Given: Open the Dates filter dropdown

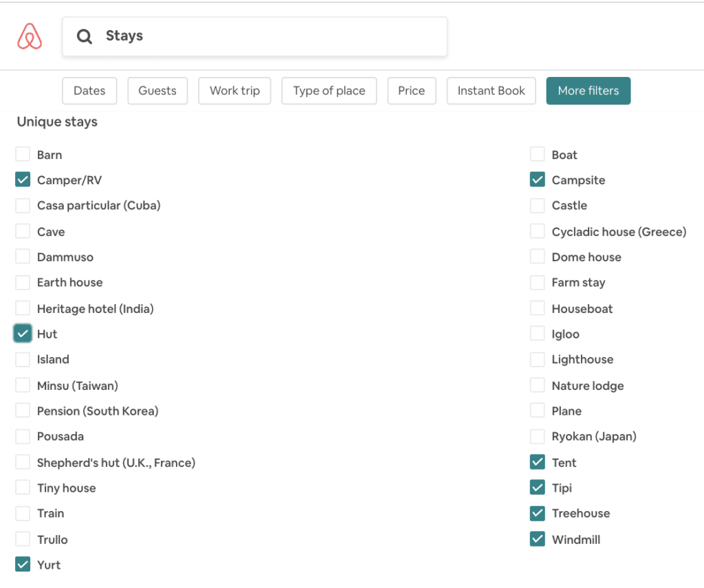Looking at the screenshot, I should coord(89,91).
